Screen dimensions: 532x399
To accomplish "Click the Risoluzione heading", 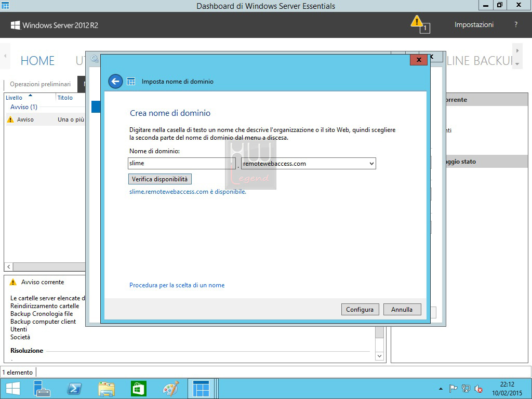I will [x=27, y=351].
